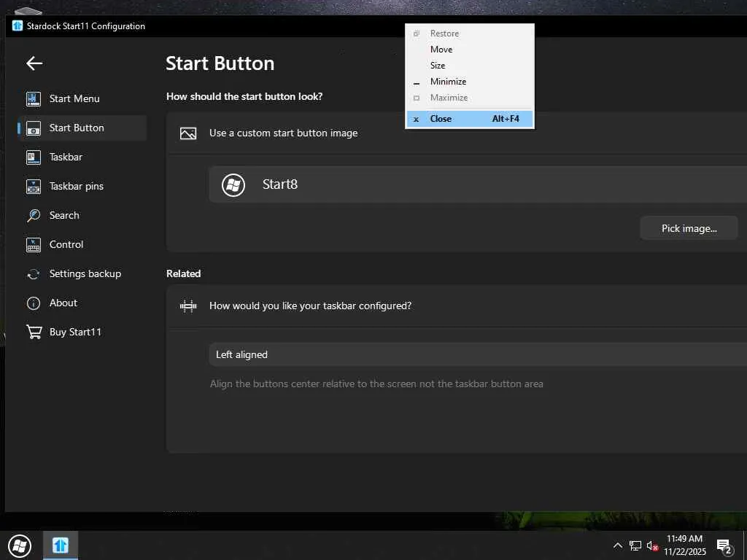Click the Start11 icon in title bar
747x560 pixels.
(x=18, y=26)
